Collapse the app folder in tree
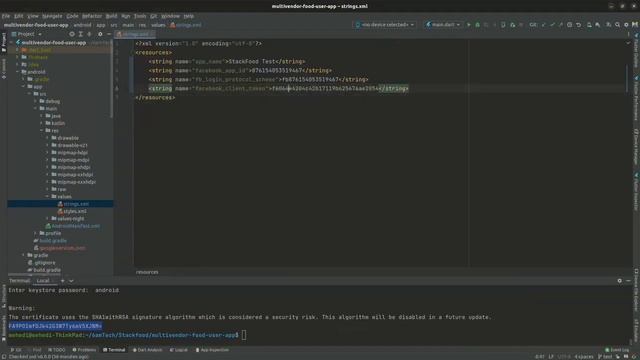640x360 pixels. coord(23,87)
